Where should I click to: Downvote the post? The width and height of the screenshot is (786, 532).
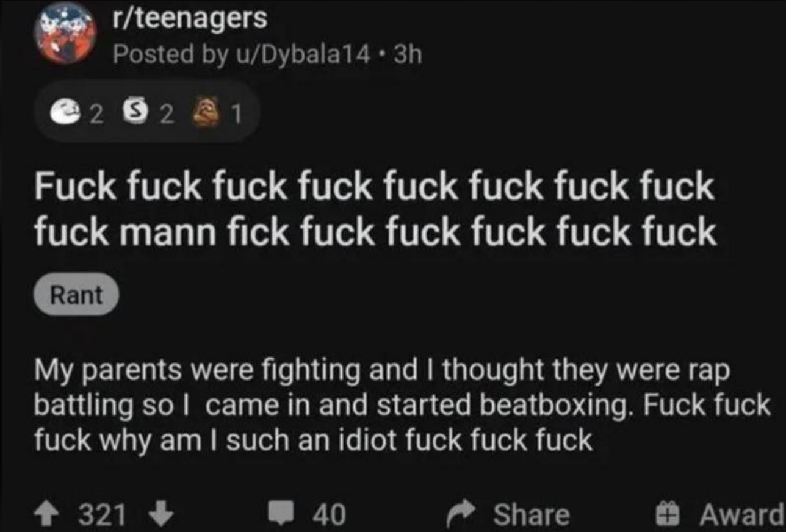[161, 514]
